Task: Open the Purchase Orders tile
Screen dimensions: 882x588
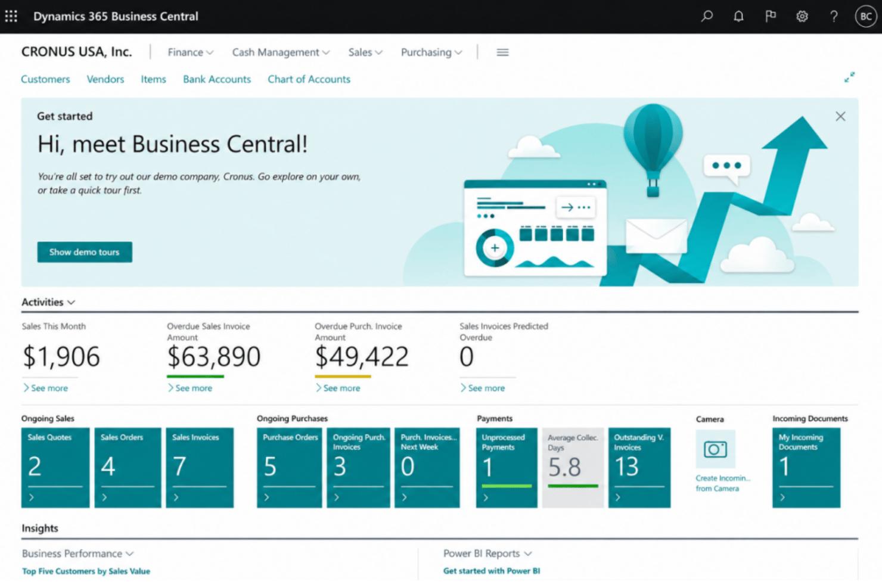Action: pyautogui.click(x=290, y=468)
